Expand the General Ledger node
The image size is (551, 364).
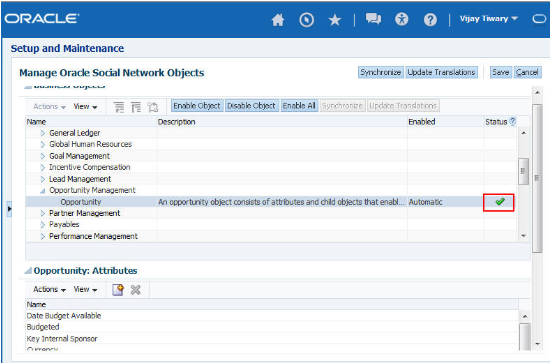43,133
